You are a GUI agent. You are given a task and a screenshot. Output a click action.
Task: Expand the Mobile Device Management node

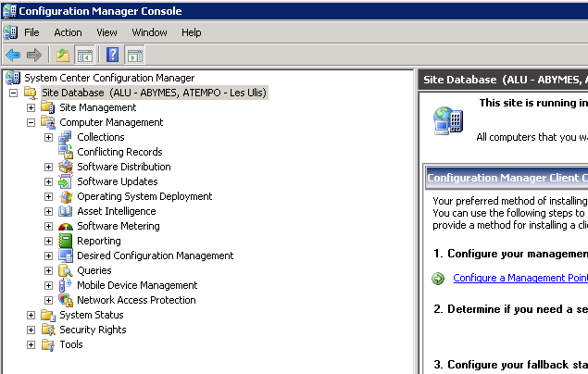pos(48,285)
